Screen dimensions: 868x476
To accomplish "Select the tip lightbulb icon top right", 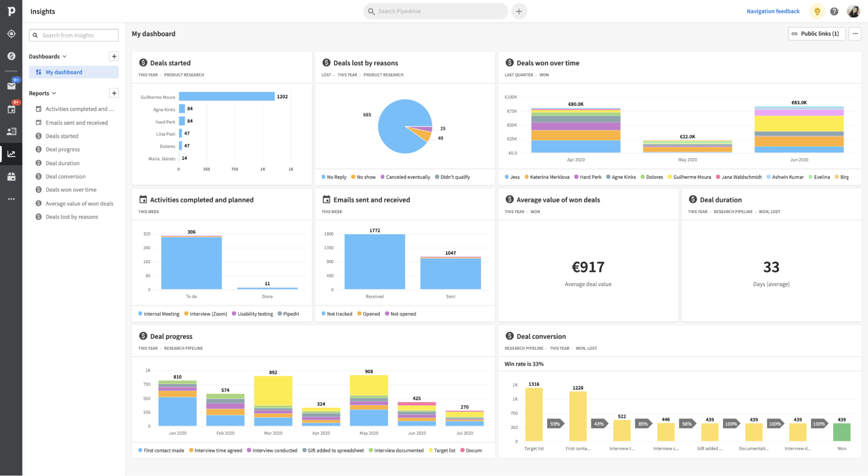I will pos(817,11).
